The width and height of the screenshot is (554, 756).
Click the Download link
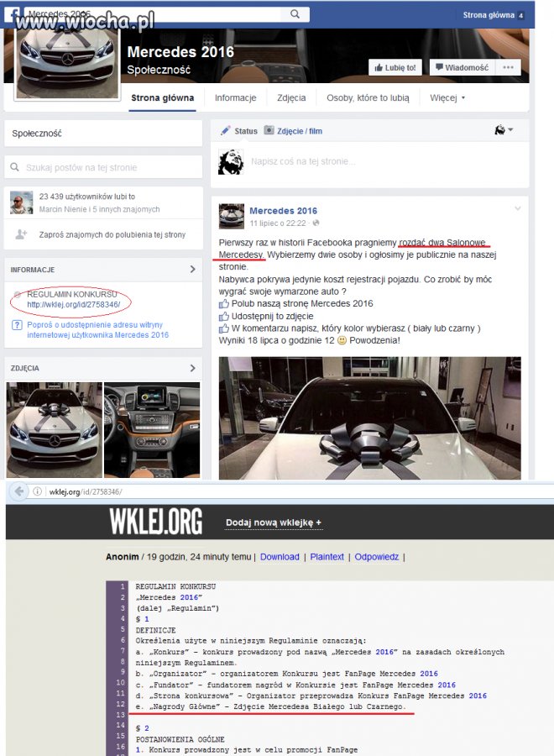(280, 557)
